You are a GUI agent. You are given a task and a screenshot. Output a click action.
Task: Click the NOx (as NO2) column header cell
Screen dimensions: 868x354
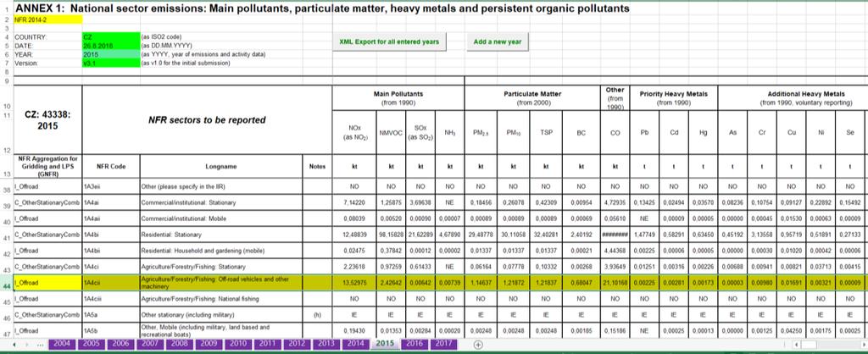(354, 133)
